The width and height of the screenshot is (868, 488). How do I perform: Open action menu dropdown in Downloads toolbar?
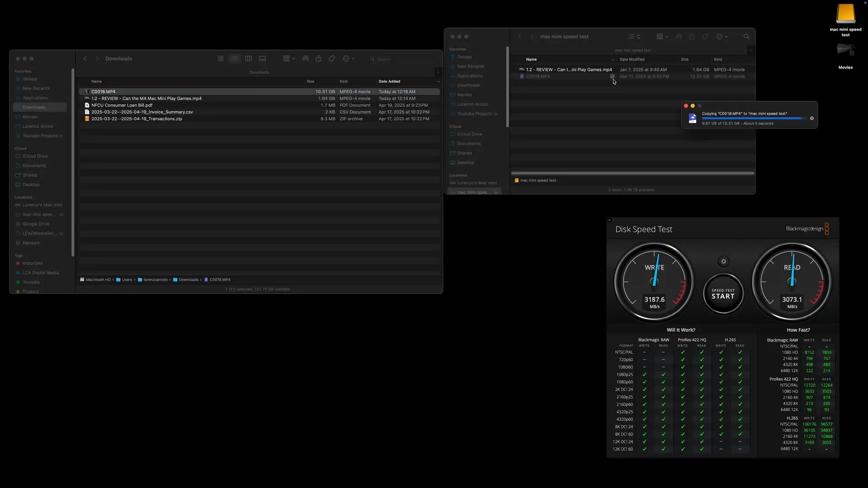point(349,59)
